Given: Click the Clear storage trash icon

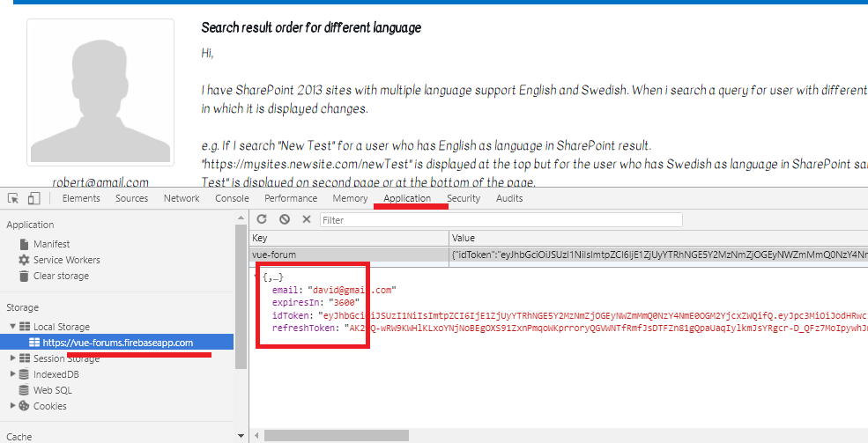Looking at the screenshot, I should click(24, 276).
